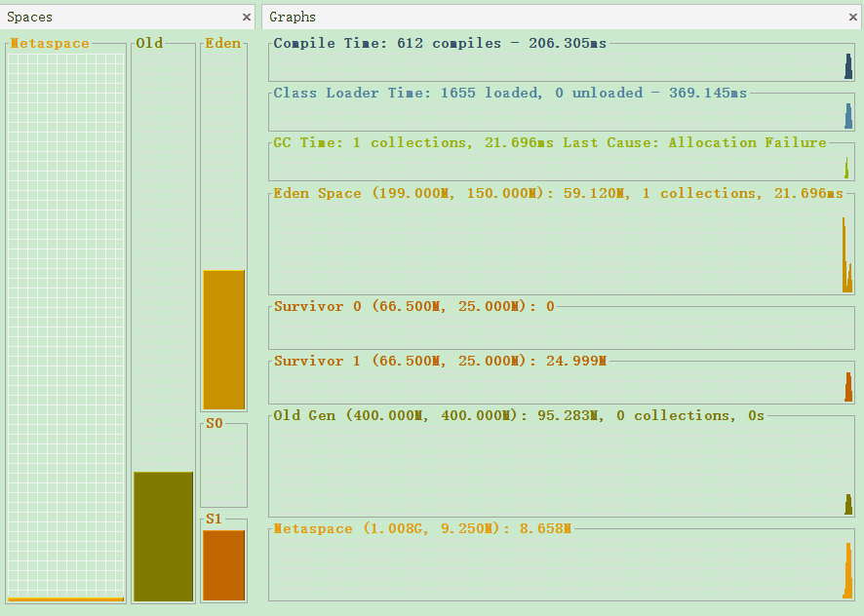Click the Metaspace grid area
Screen dimensions: 864x616
(66, 326)
